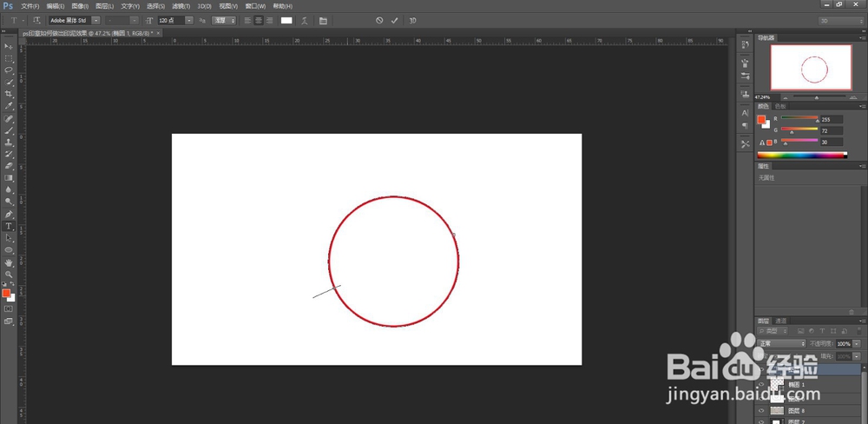Select the Ellipse shape tool
The width and height of the screenshot is (868, 424).
point(9,250)
